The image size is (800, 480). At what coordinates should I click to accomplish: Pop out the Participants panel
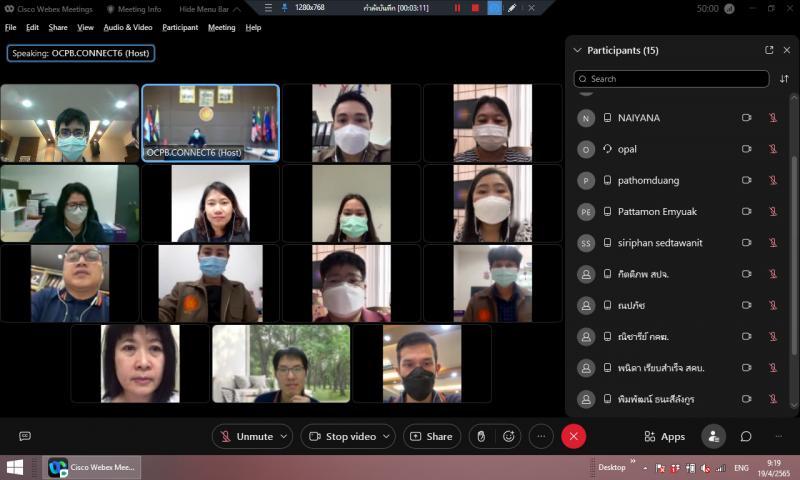[769, 50]
